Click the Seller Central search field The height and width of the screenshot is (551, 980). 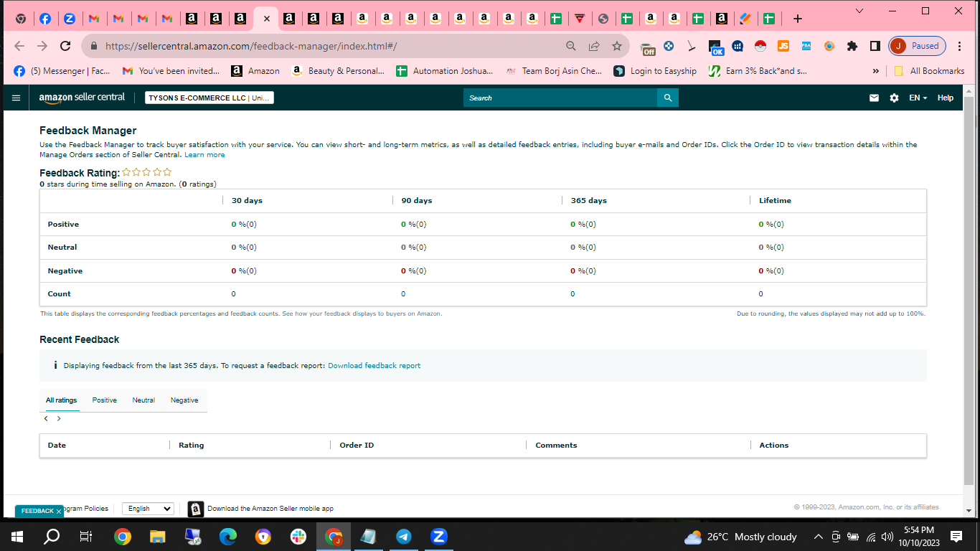[560, 98]
